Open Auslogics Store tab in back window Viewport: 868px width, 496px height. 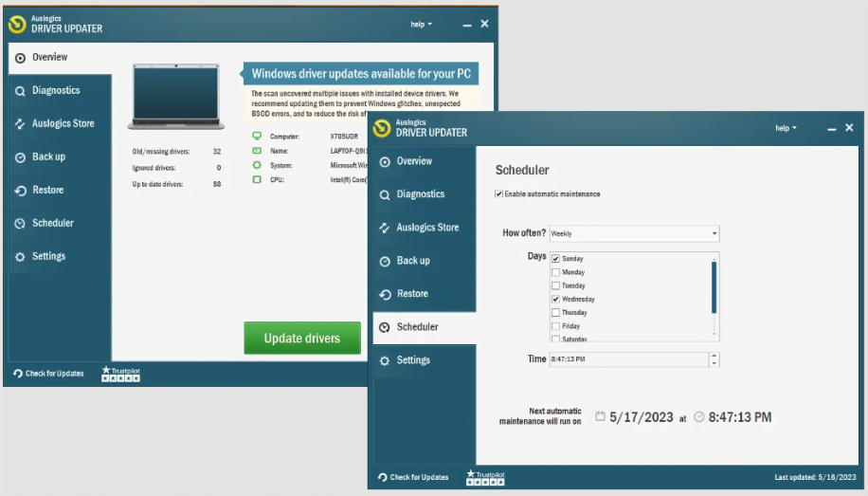pyautogui.click(x=60, y=124)
